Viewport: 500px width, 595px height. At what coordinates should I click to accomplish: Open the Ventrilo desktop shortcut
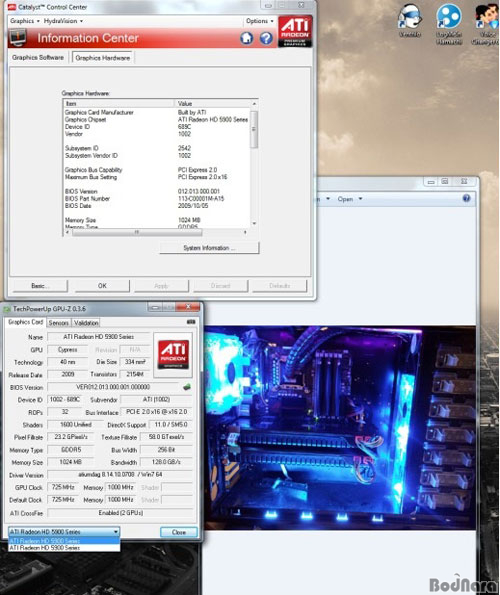click(410, 21)
